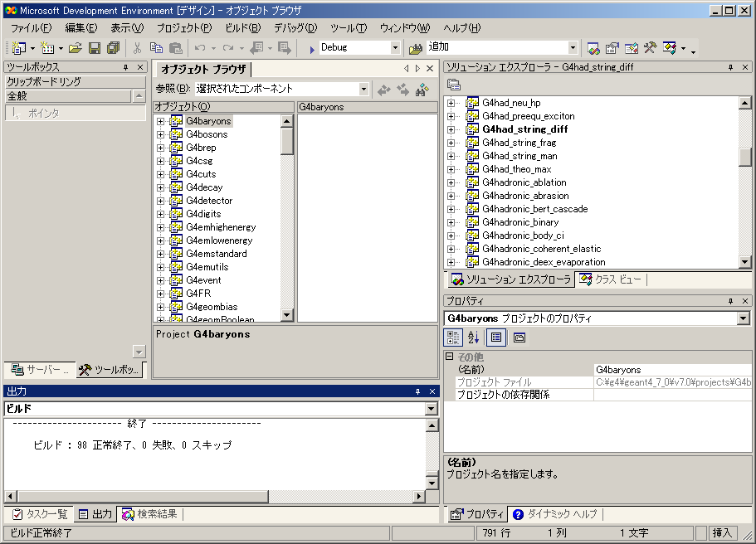756x544 pixels.
Task: Switch to the クラス ビュー tab
Action: point(611,279)
